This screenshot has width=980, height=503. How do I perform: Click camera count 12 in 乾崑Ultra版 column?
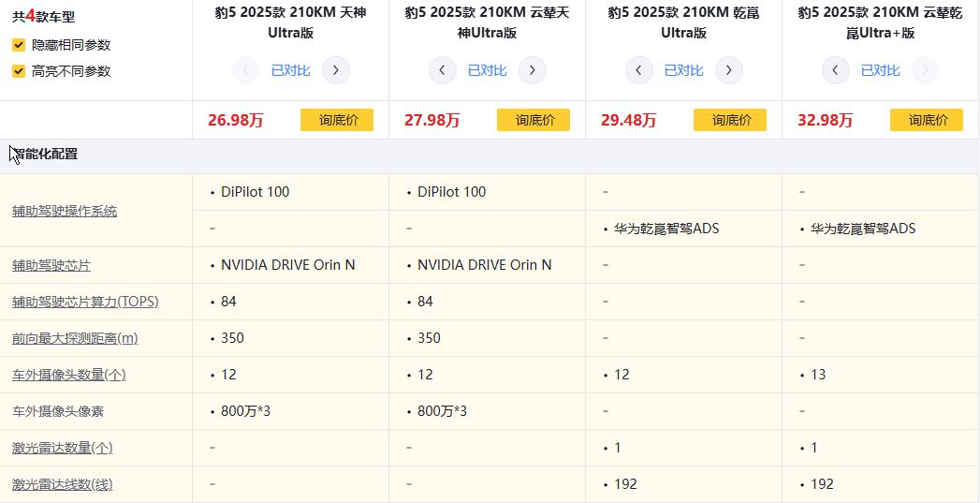point(622,375)
